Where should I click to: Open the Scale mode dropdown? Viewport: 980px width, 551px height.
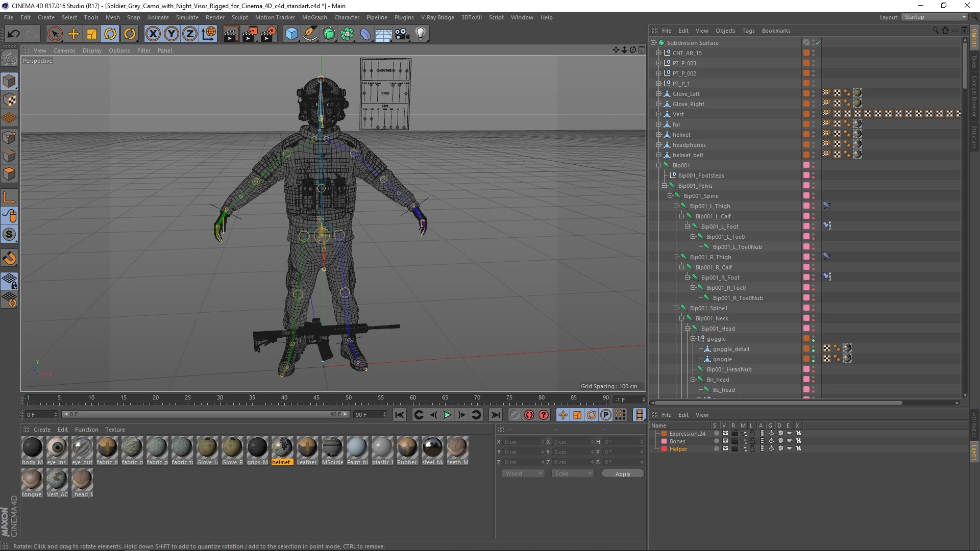point(573,473)
